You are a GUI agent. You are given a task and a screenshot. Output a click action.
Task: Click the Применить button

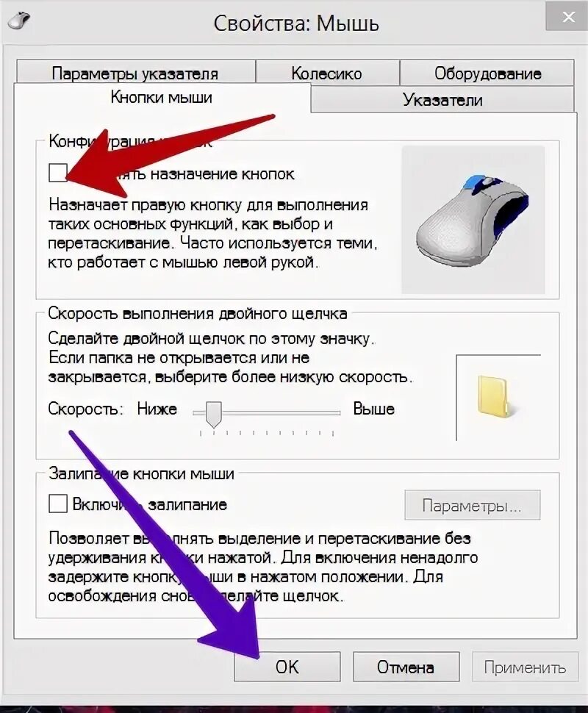tap(525, 667)
